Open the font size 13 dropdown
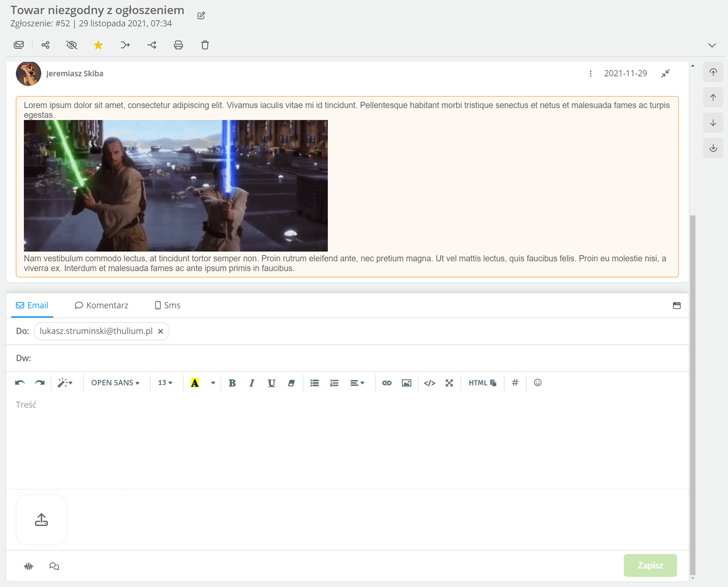This screenshot has height=587, width=728. (x=165, y=383)
